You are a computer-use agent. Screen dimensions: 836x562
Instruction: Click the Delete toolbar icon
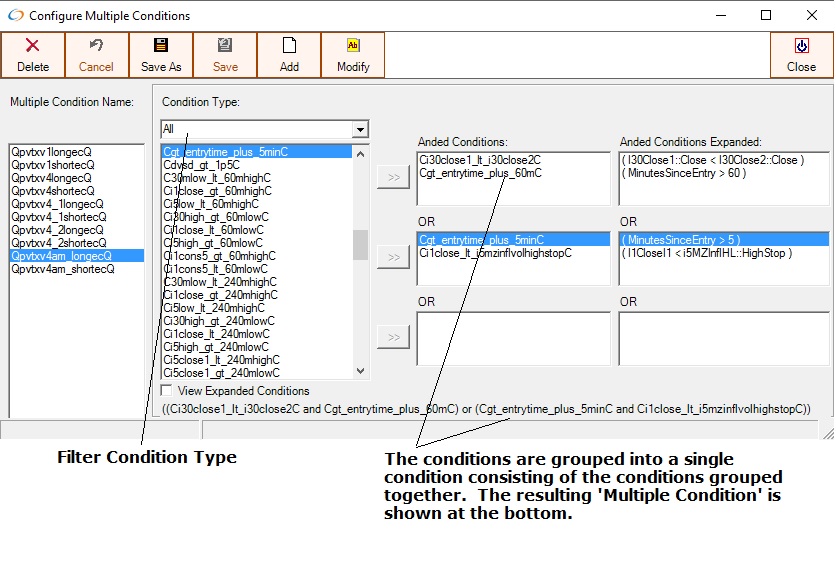tap(33, 46)
